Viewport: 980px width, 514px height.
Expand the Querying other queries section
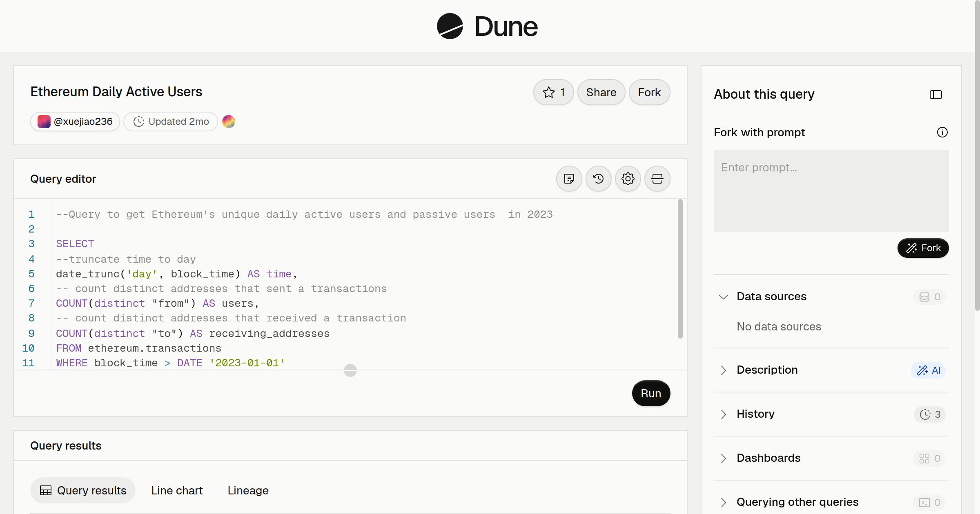click(x=724, y=502)
